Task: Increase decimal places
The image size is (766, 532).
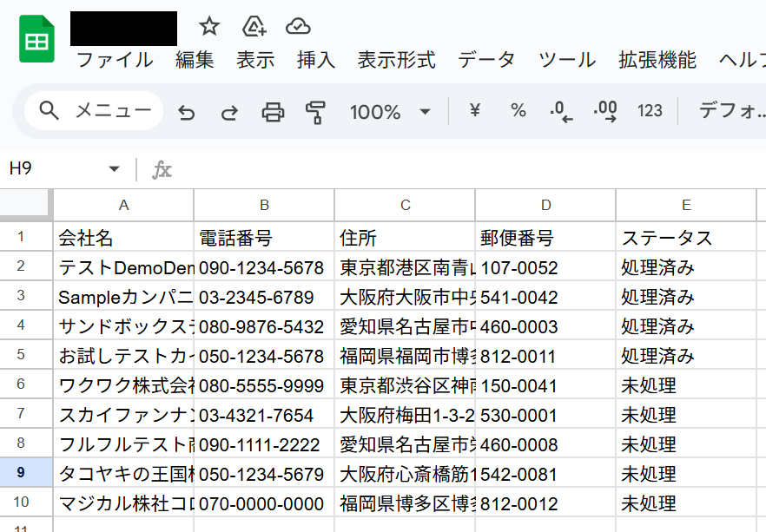Action: [x=605, y=111]
